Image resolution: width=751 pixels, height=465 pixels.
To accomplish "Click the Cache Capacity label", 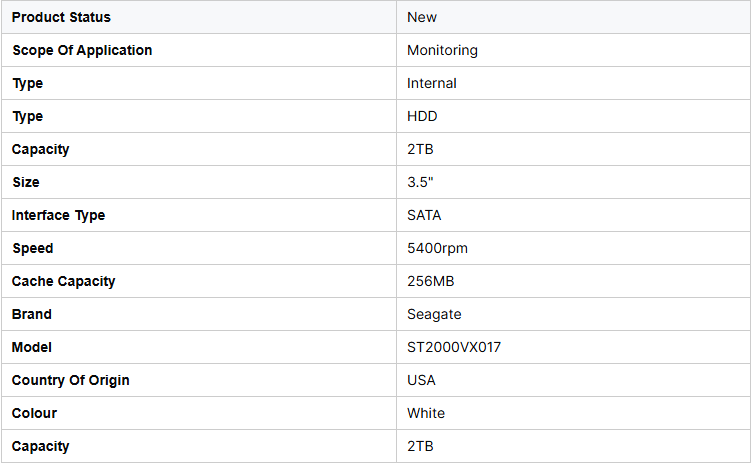I will pyautogui.click(x=63, y=281).
